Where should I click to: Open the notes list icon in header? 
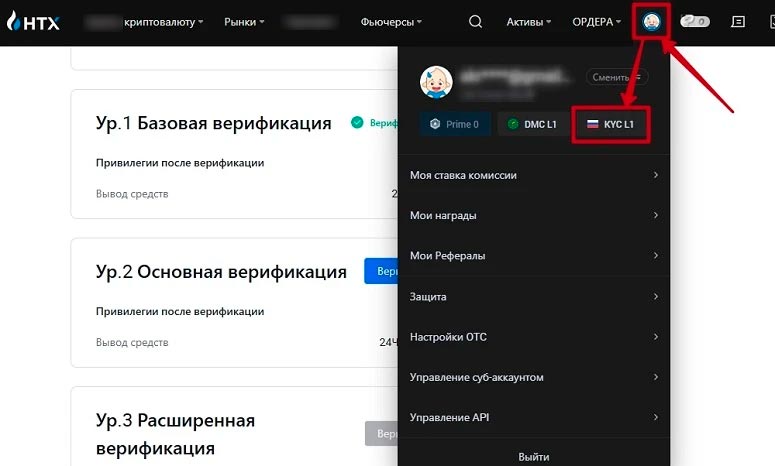click(738, 21)
